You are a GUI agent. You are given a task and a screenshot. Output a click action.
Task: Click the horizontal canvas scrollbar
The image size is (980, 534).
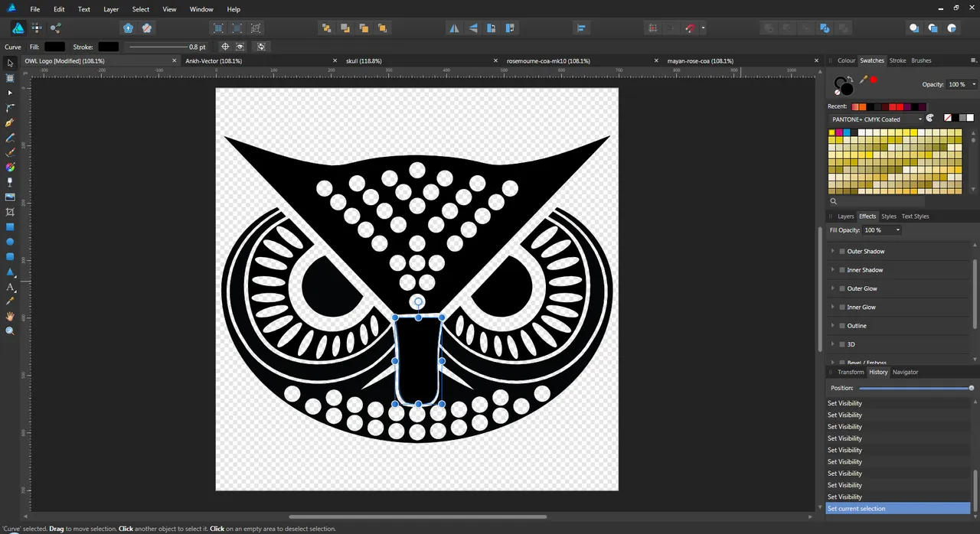[x=418, y=517]
